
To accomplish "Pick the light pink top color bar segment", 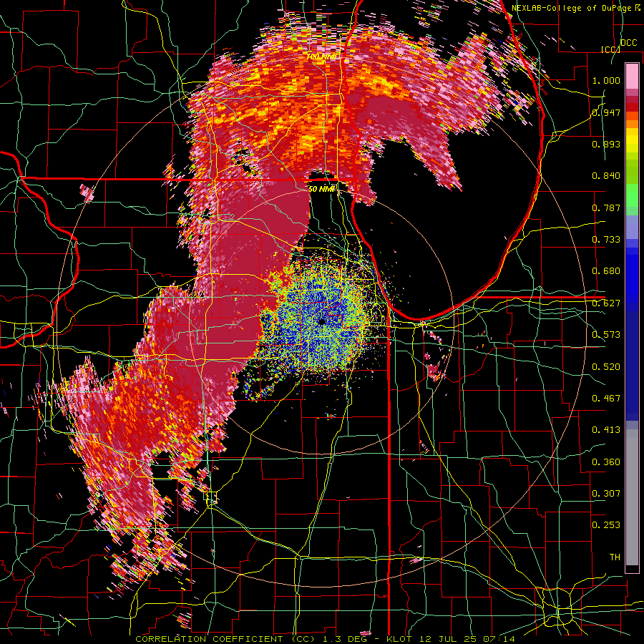I will pyautogui.click(x=632, y=76).
